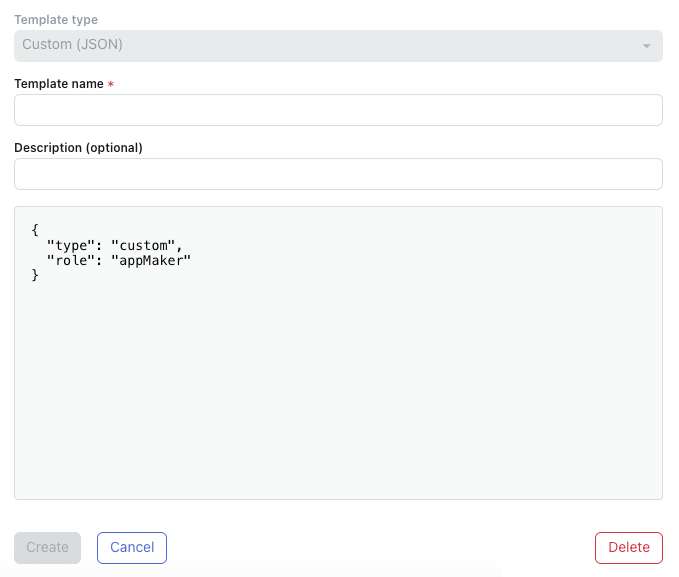
Task: Click the comma after "custom" in JSON
Action: tap(180, 246)
